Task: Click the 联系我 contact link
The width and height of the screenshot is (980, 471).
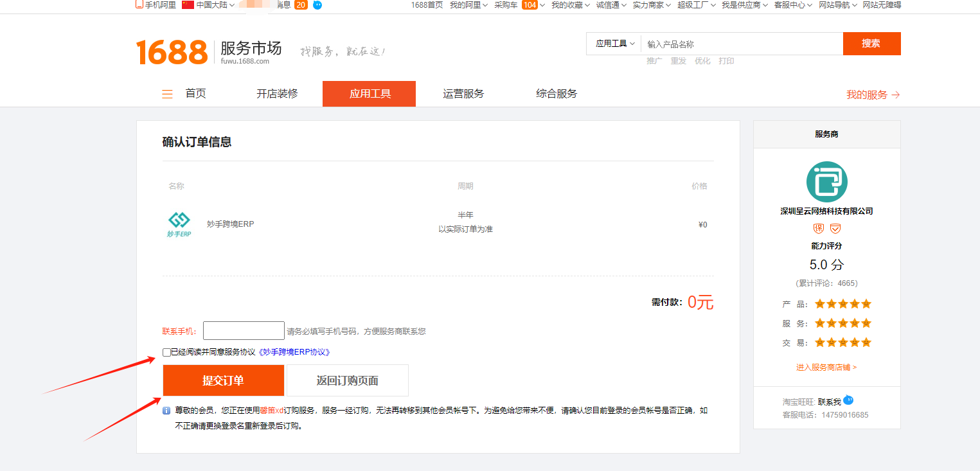Action: coord(830,402)
